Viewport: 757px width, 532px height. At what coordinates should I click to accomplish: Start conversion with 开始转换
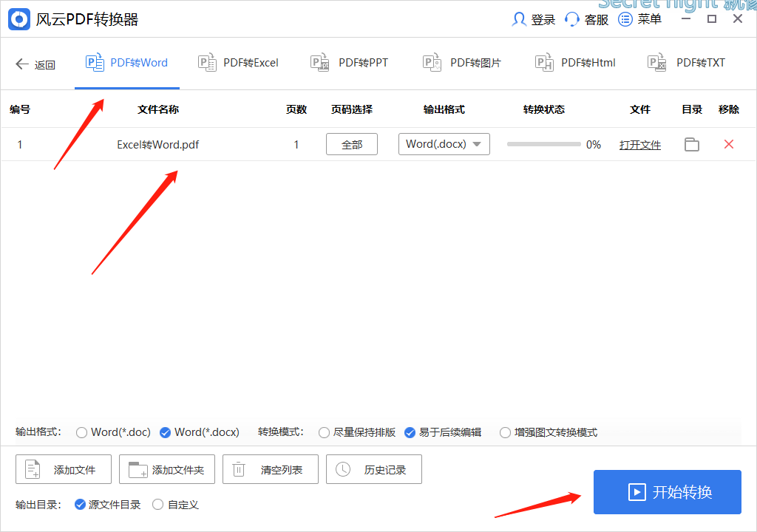pyautogui.click(x=668, y=492)
